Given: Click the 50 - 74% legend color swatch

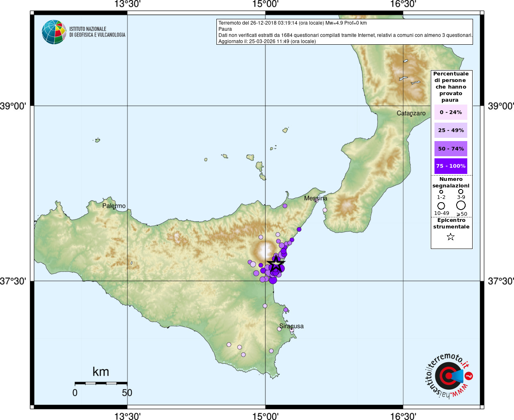Looking at the screenshot, I should coord(450,148).
